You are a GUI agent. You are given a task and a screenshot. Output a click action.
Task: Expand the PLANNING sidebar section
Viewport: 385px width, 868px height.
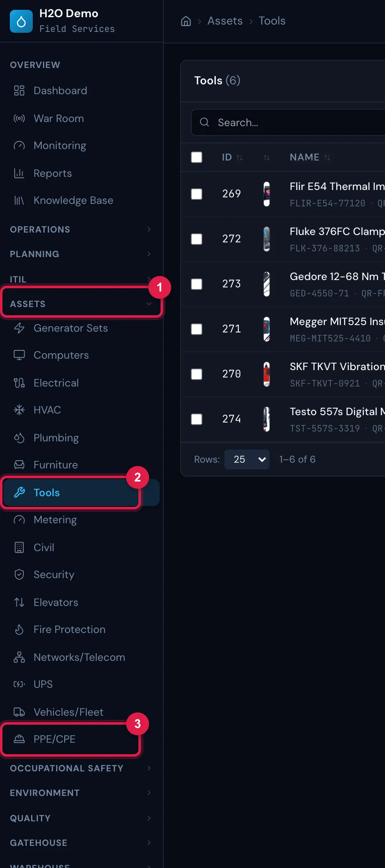point(80,254)
